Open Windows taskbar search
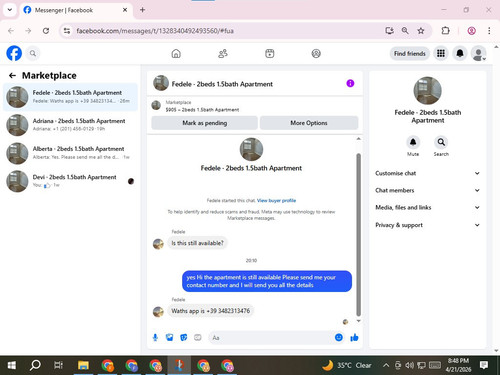This screenshot has height=375, width=500. click(x=35, y=365)
